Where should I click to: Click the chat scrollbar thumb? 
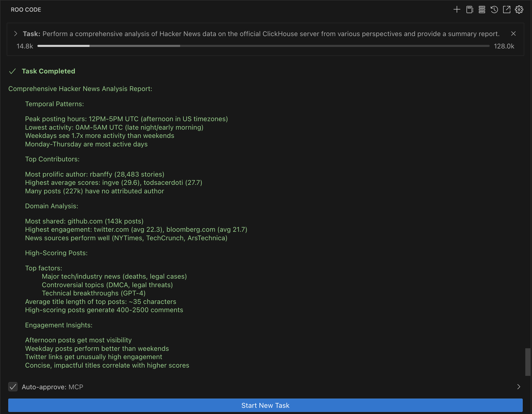(528, 362)
